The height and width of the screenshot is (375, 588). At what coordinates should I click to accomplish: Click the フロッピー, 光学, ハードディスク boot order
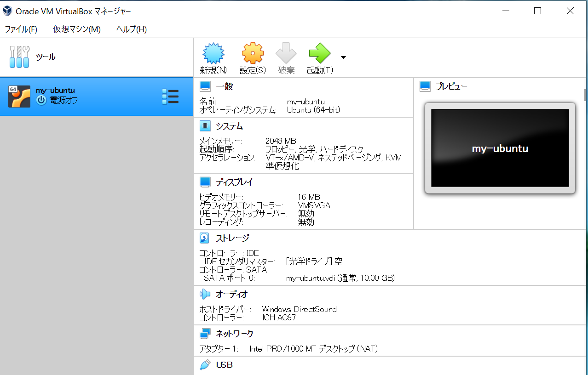[314, 149]
